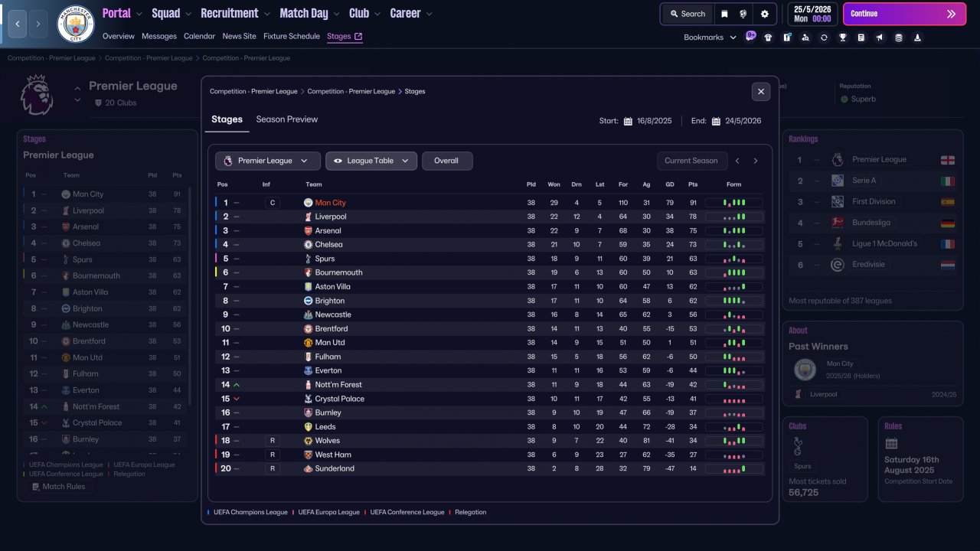Click the magnifier scouting icon in bookmarks bar
Image resolution: width=980 pixels, height=551 pixels.
click(x=805, y=37)
